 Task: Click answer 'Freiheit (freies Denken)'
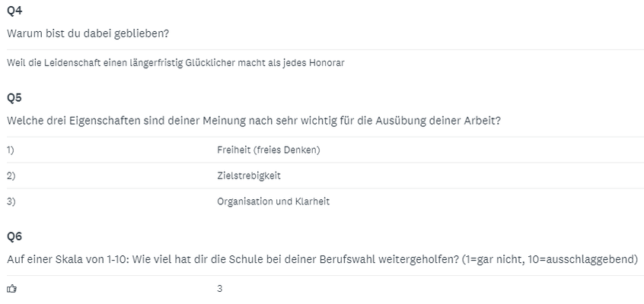point(269,150)
